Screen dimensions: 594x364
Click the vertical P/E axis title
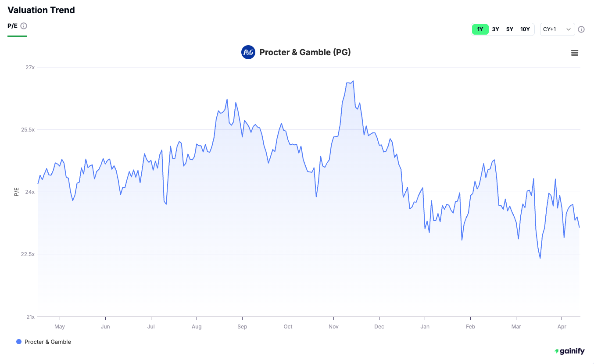click(x=17, y=192)
